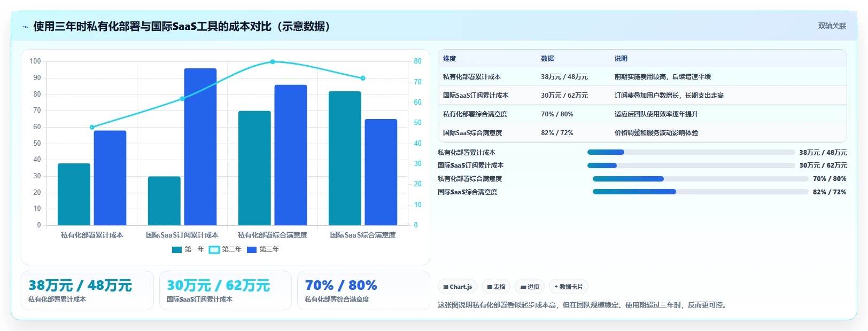Click note 适应后团队使用效率逐年提升
The height and width of the screenshot is (331, 868).
coord(656,114)
